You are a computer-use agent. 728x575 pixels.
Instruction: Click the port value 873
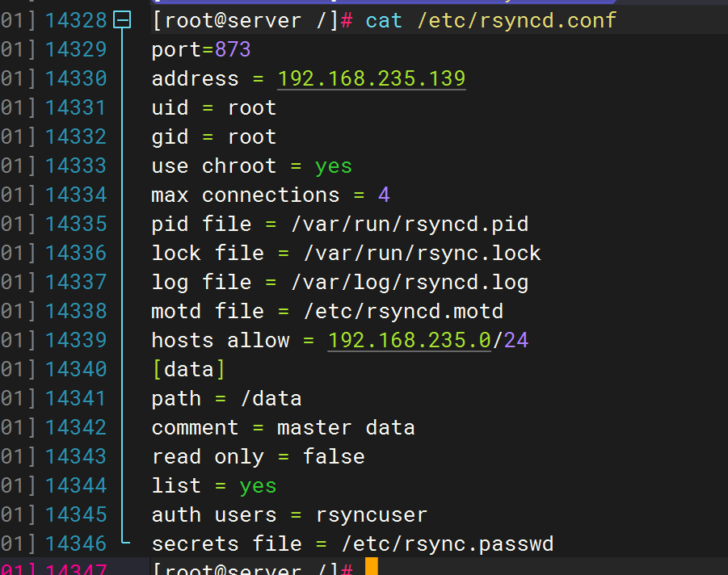coord(233,49)
